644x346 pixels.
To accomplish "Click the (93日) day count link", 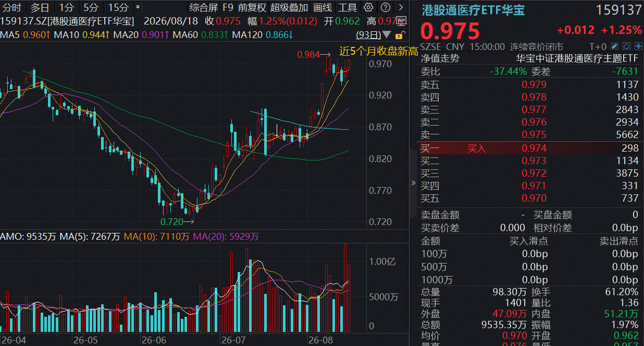I will coord(368,35).
